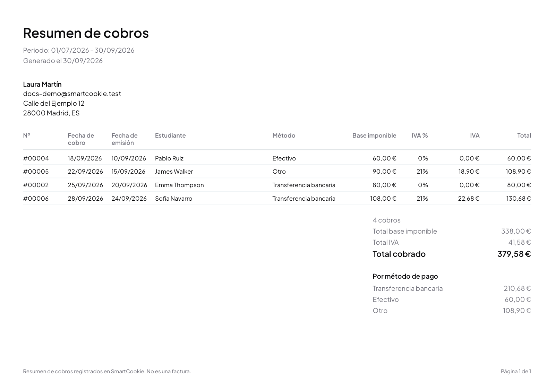This screenshot has height=392, width=555.
Task: Select student Emma Thompson
Action: pos(179,185)
